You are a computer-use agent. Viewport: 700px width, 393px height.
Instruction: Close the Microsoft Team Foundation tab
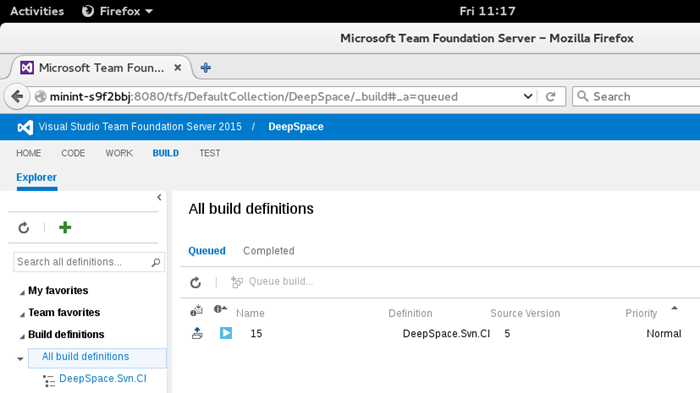tap(177, 68)
